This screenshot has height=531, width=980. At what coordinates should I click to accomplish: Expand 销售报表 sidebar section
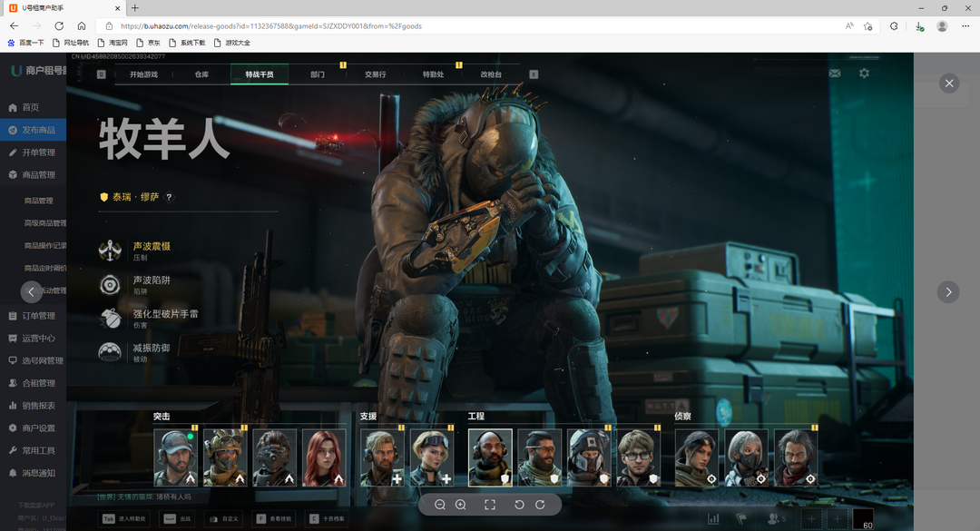pos(34,406)
